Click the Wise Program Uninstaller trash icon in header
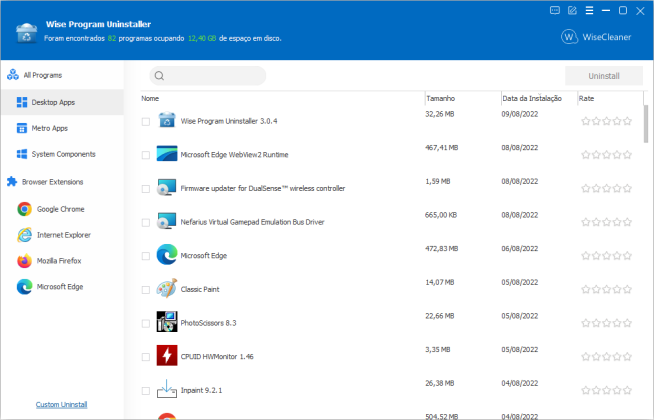The height and width of the screenshot is (420, 654). click(x=26, y=33)
